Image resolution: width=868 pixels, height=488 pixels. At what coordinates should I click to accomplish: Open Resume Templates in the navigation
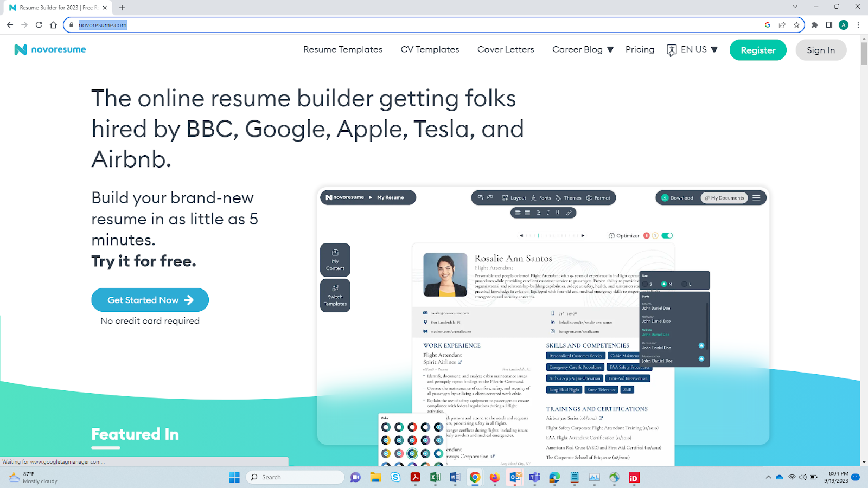pyautogui.click(x=343, y=49)
